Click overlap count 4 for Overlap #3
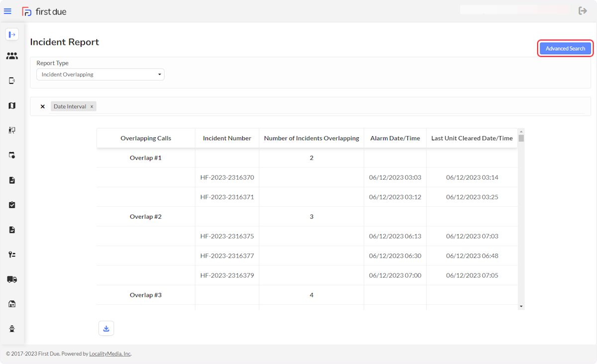 tap(311, 295)
